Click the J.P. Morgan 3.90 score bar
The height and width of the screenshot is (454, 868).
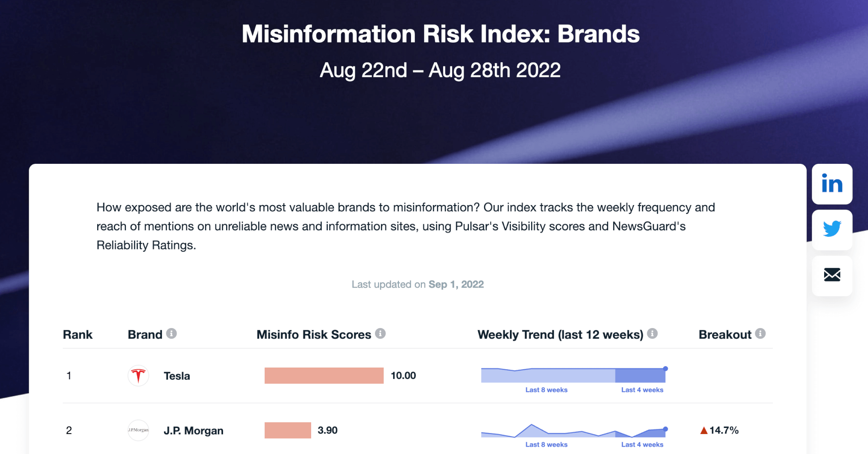click(288, 430)
